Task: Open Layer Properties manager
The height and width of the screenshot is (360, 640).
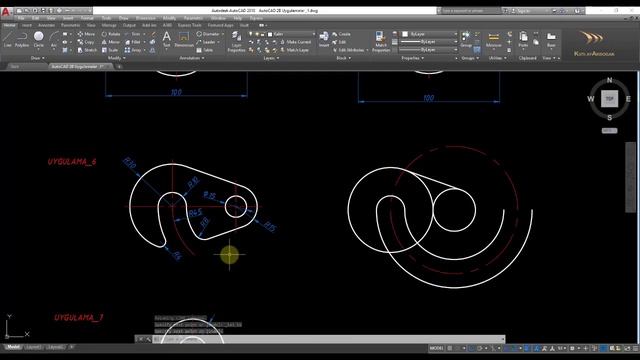Action: [236, 42]
